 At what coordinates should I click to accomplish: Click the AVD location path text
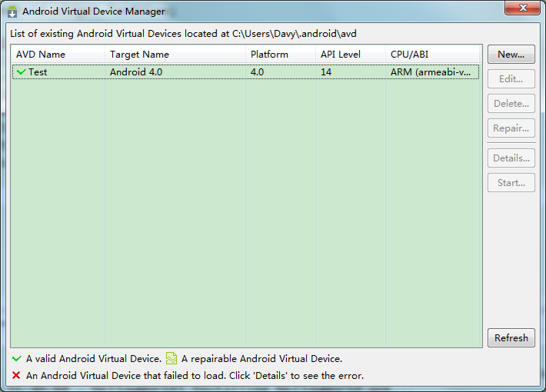(x=295, y=33)
